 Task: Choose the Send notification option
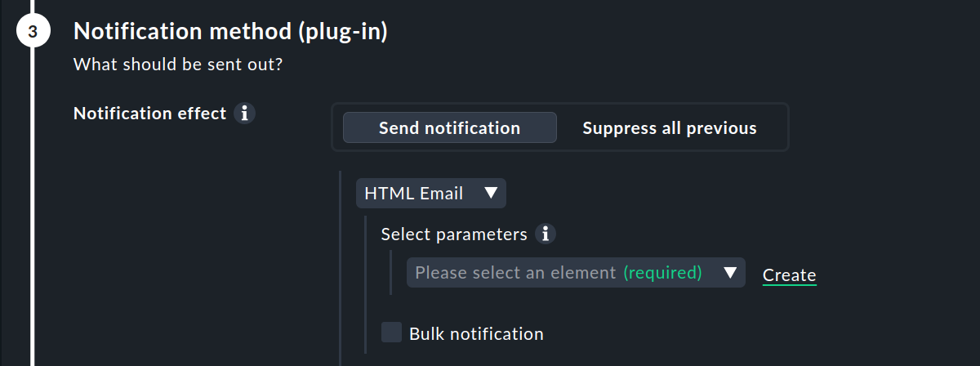[449, 128]
